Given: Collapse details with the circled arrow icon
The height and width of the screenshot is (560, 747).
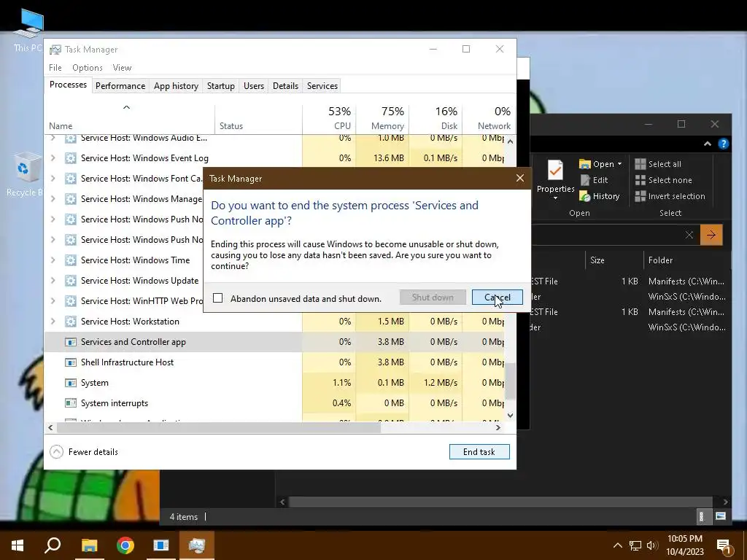Looking at the screenshot, I should (56, 451).
